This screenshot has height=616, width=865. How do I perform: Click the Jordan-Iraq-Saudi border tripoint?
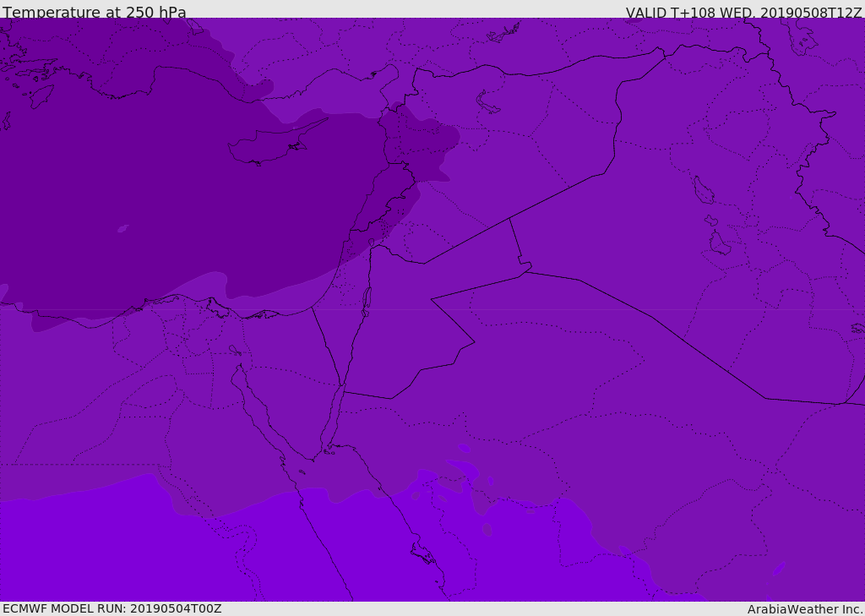[x=524, y=272]
